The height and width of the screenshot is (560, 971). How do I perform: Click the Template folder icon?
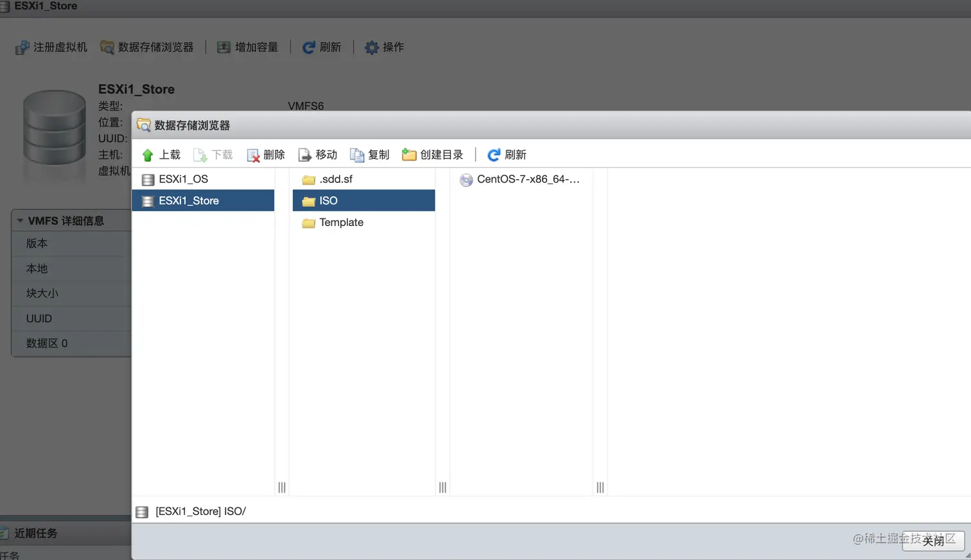[x=309, y=223]
